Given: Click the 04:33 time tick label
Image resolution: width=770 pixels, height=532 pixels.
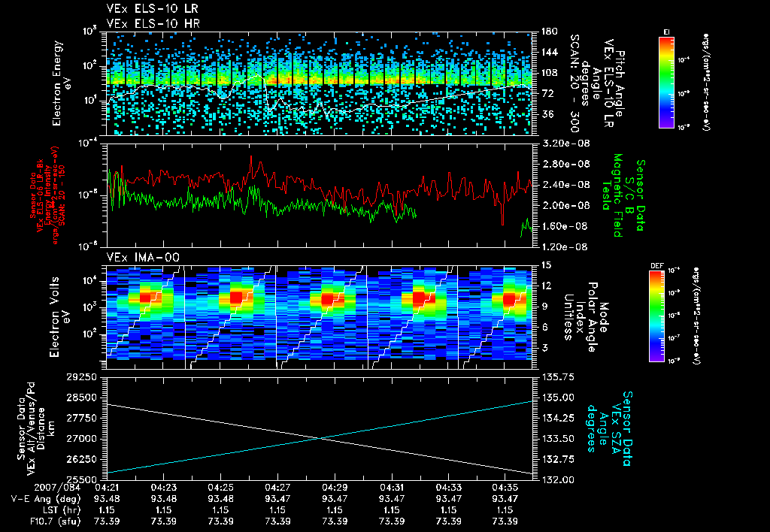Looking at the screenshot, I should [448, 488].
